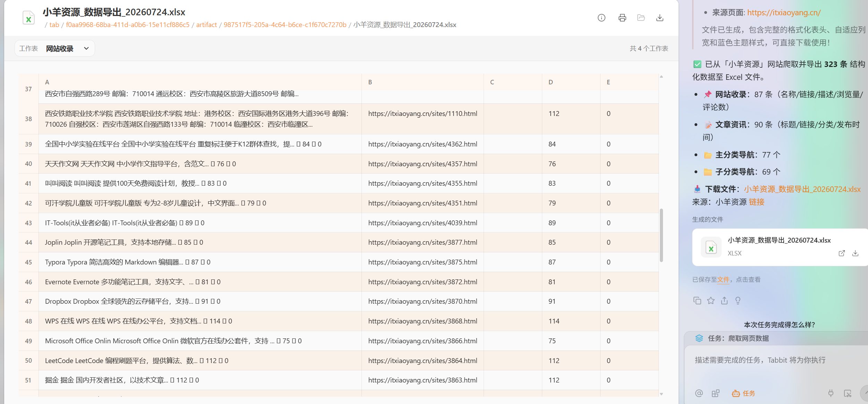868x404 pixels.
Task: Click the value 114 in column D
Action: [x=554, y=321]
